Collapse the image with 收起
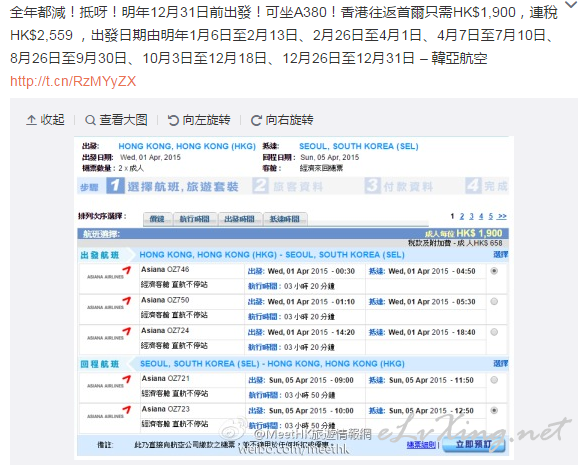 tap(46, 120)
